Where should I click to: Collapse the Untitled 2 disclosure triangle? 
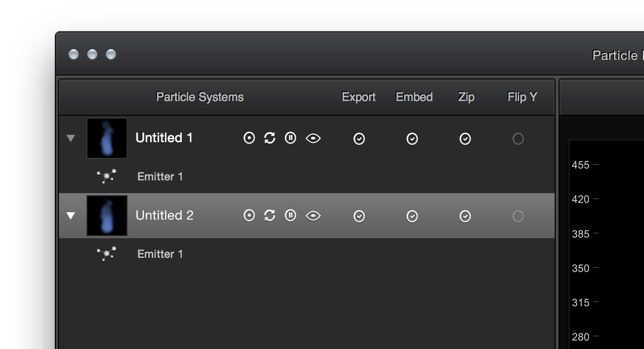tap(71, 216)
